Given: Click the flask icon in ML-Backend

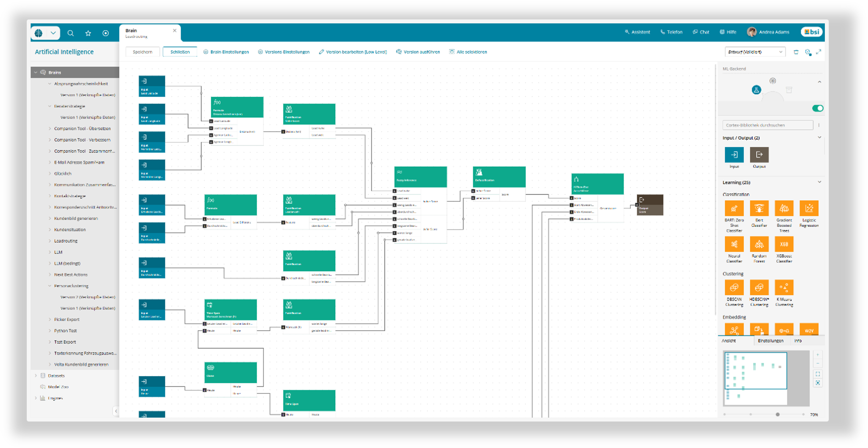Looking at the screenshot, I should tap(756, 90).
